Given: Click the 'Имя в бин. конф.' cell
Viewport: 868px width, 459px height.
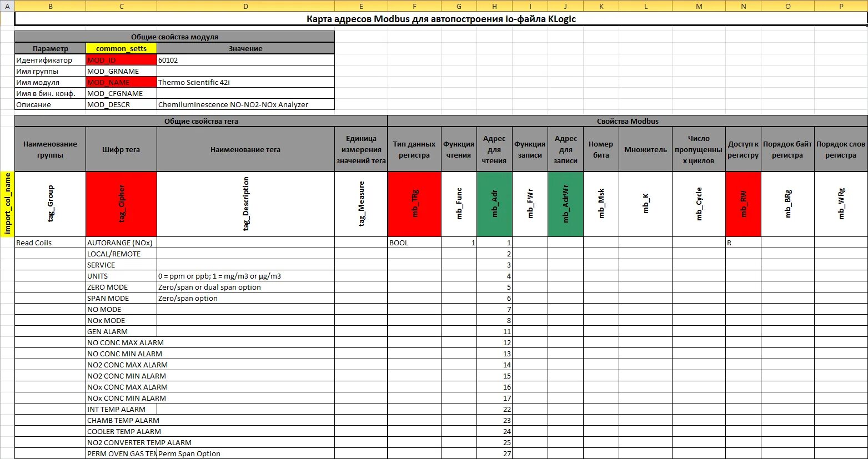Looking at the screenshot, I should pyautogui.click(x=51, y=93).
